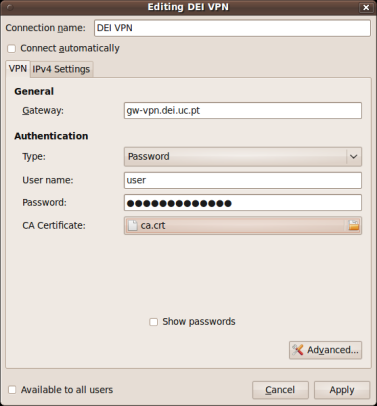This screenshot has width=377, height=406.
Task: Click the window menu dot in title bar
Action: [x=10, y=7]
